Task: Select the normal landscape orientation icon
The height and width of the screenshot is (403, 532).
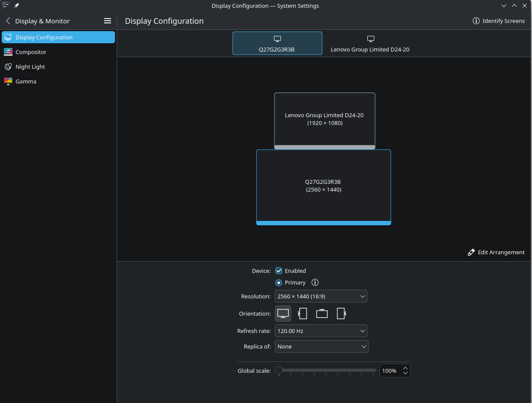Action: (x=283, y=313)
